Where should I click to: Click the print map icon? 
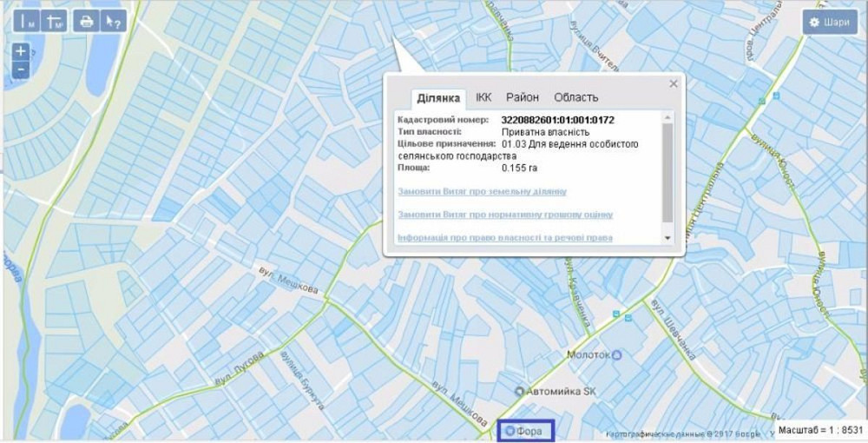86,21
